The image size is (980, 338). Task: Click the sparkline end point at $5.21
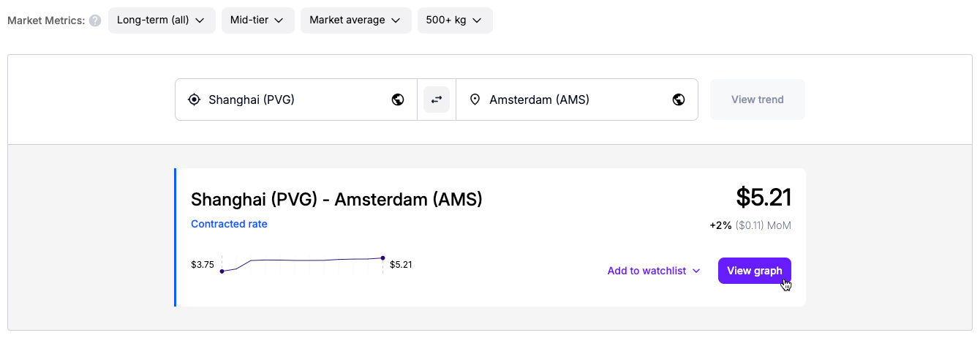[x=382, y=258]
